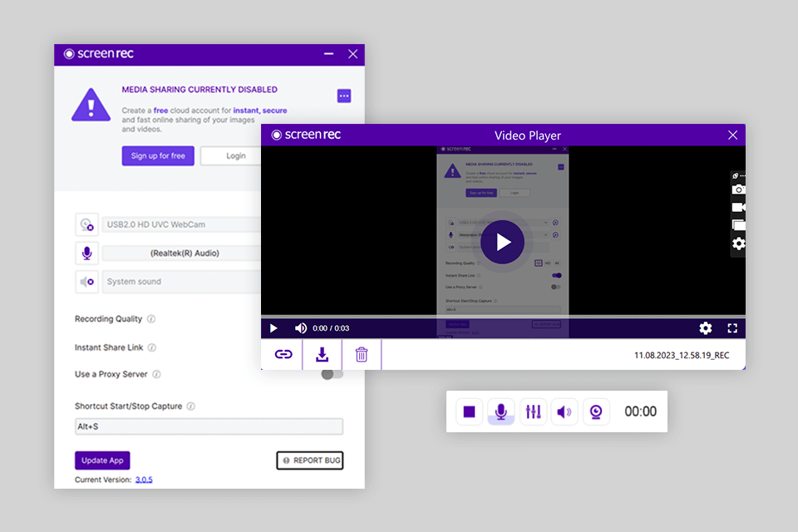The image size is (798, 532).
Task: Toggle the microphone in the recording toolbar
Action: click(x=500, y=411)
